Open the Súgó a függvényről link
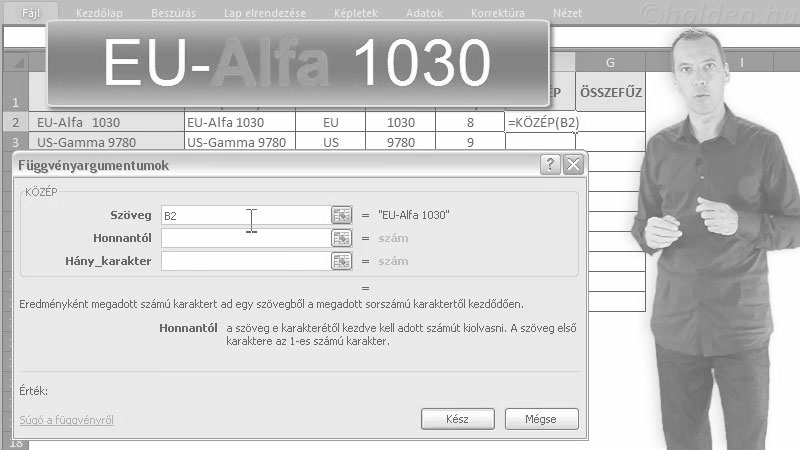The height and width of the screenshot is (450, 800). (66, 420)
